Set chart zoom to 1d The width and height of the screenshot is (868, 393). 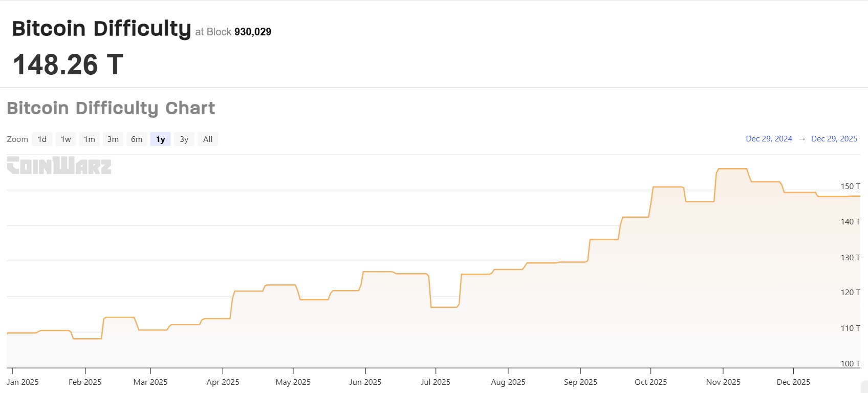pos(42,139)
